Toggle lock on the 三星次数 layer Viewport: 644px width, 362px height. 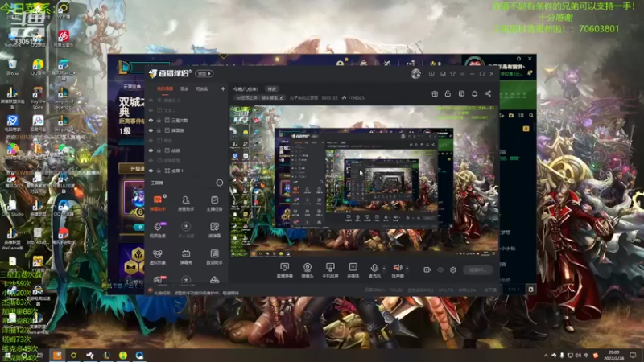(159, 120)
